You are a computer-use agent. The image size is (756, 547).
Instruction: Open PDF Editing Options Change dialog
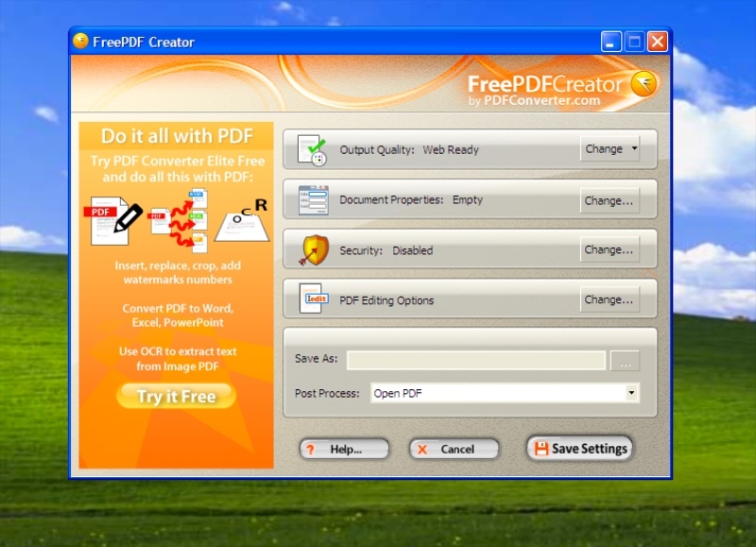610,299
